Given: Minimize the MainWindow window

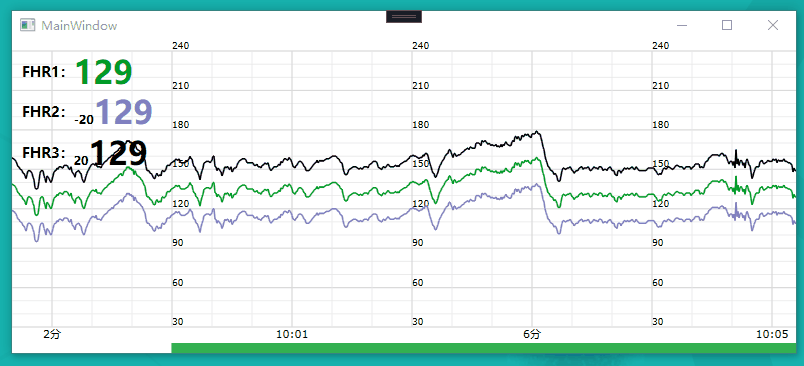Looking at the screenshot, I should coord(682,25).
